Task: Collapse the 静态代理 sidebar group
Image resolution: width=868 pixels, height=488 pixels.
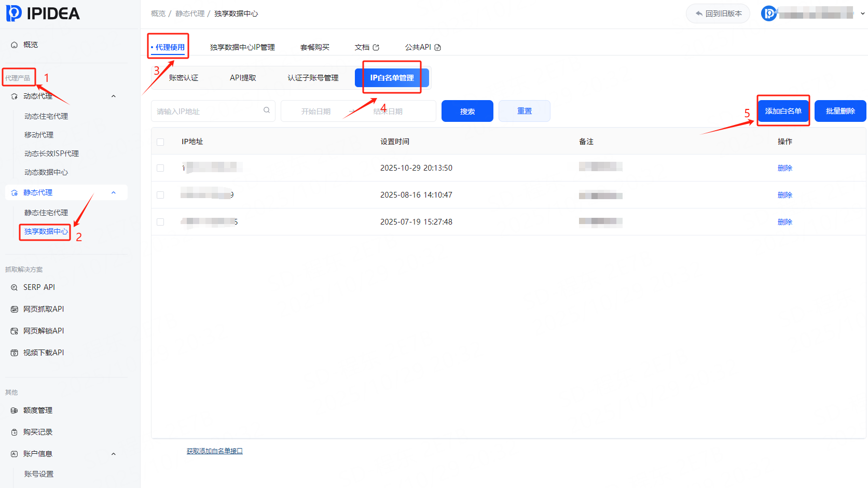Action: tap(114, 193)
